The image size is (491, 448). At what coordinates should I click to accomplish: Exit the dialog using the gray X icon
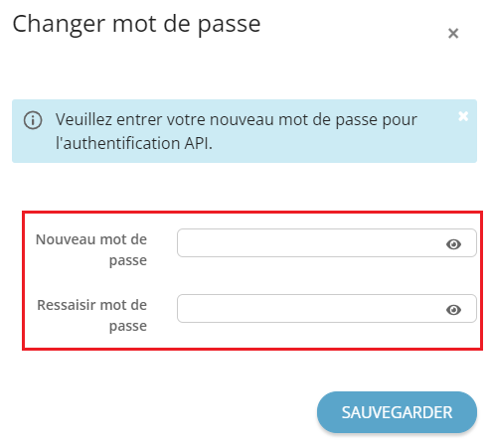[453, 33]
